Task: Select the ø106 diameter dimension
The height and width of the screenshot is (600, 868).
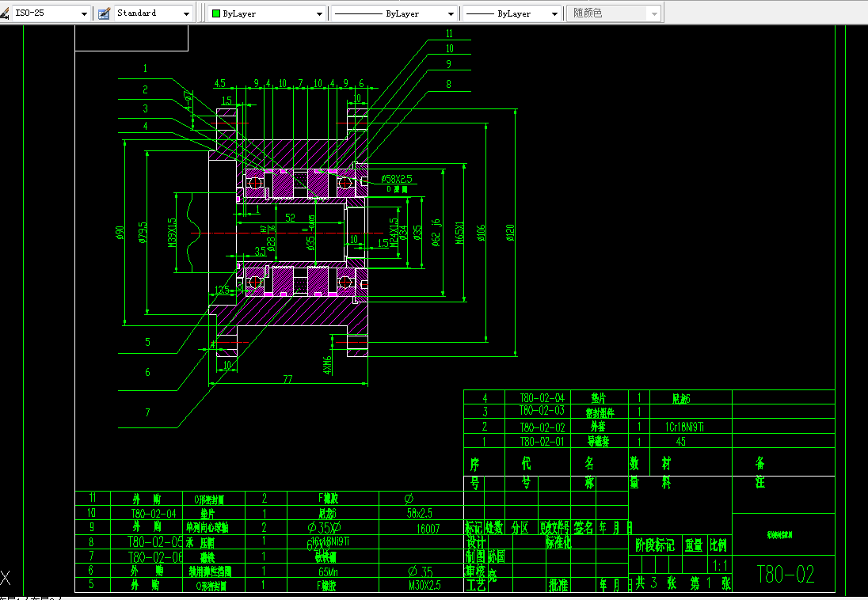Action: coord(481,233)
